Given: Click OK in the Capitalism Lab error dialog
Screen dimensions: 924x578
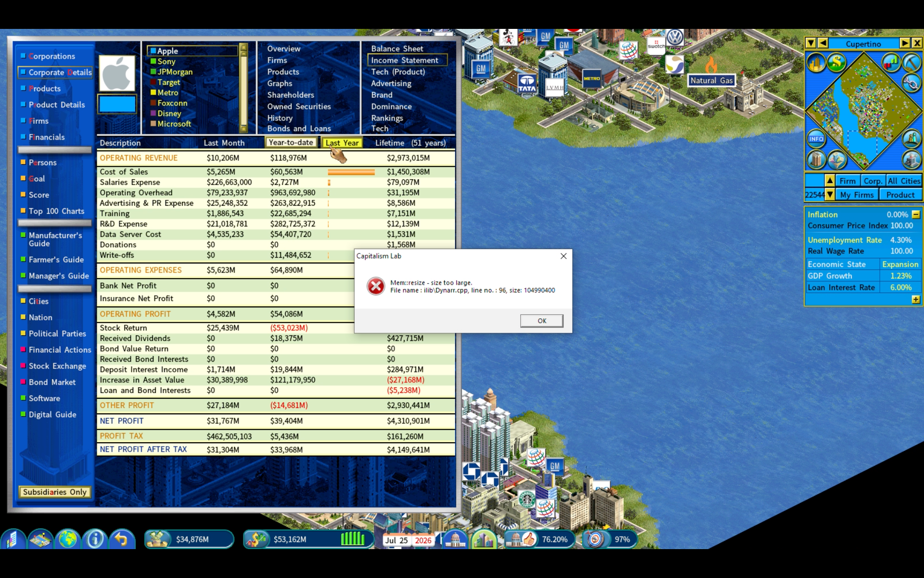Looking at the screenshot, I should (x=541, y=321).
